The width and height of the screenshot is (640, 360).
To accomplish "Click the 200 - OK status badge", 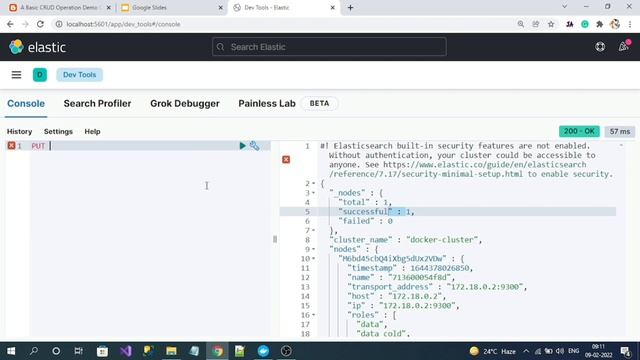I will click(579, 131).
